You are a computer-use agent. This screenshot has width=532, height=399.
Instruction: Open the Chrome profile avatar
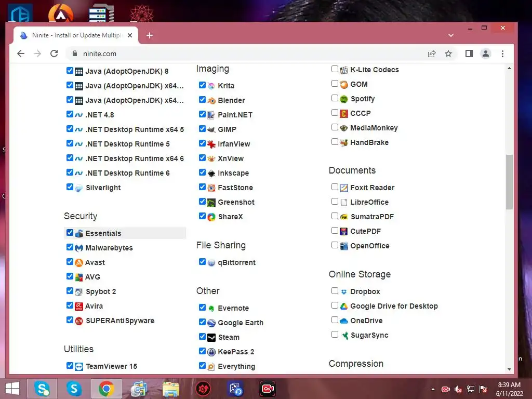486,54
